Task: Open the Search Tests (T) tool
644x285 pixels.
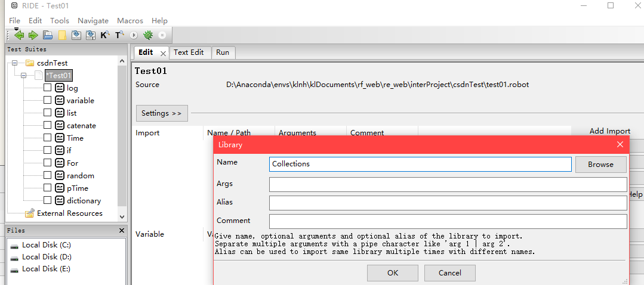Action: point(119,35)
